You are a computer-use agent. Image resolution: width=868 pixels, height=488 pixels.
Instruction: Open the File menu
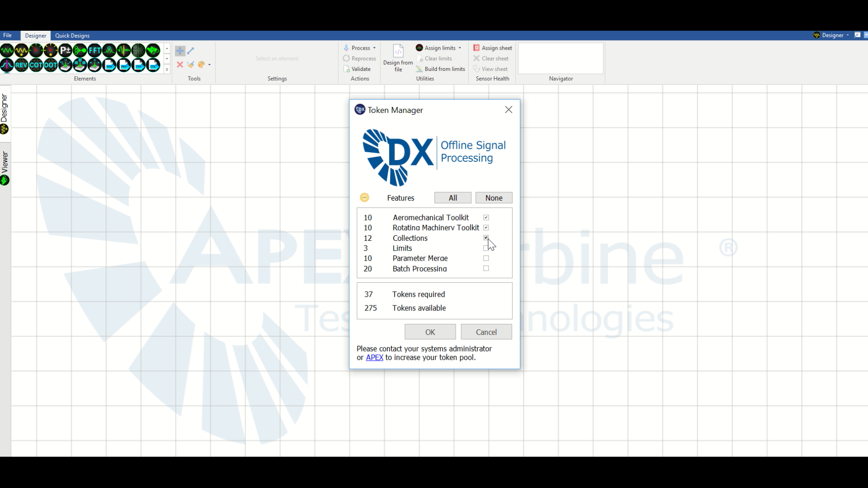point(7,35)
